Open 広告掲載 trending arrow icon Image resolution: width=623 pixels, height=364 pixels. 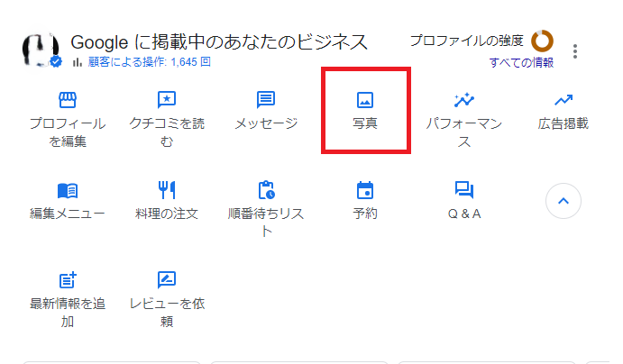click(563, 100)
